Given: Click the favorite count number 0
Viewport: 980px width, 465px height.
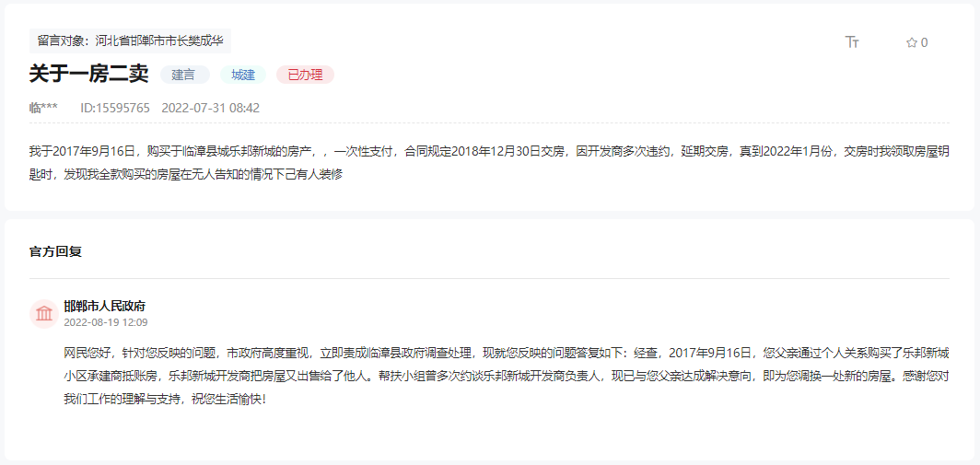Looking at the screenshot, I should click(x=925, y=42).
